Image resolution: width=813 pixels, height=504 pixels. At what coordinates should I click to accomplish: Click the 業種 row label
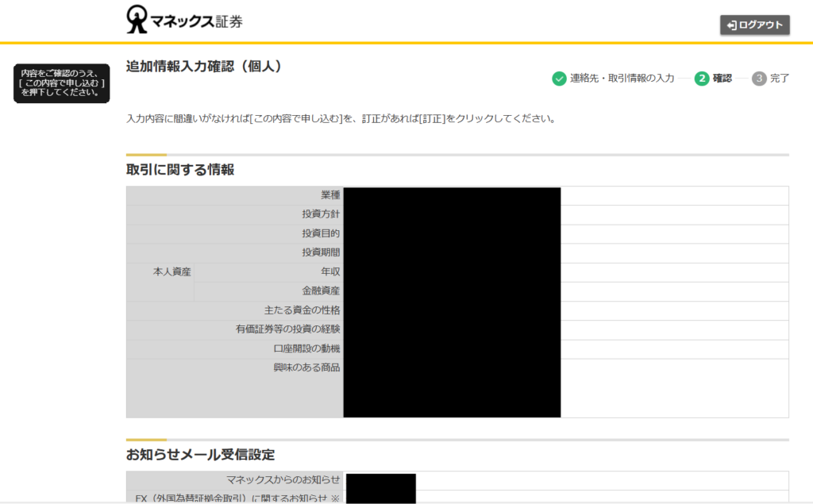coord(330,195)
